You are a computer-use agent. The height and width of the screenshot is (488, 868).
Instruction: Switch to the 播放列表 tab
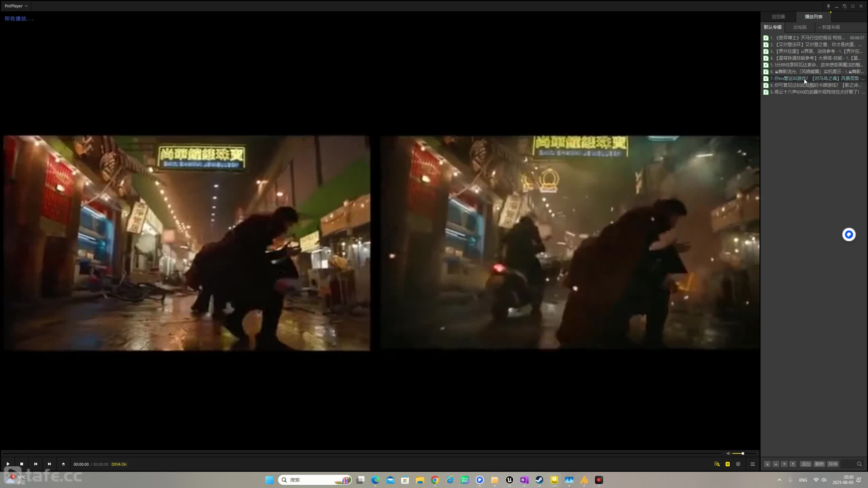pos(814,17)
